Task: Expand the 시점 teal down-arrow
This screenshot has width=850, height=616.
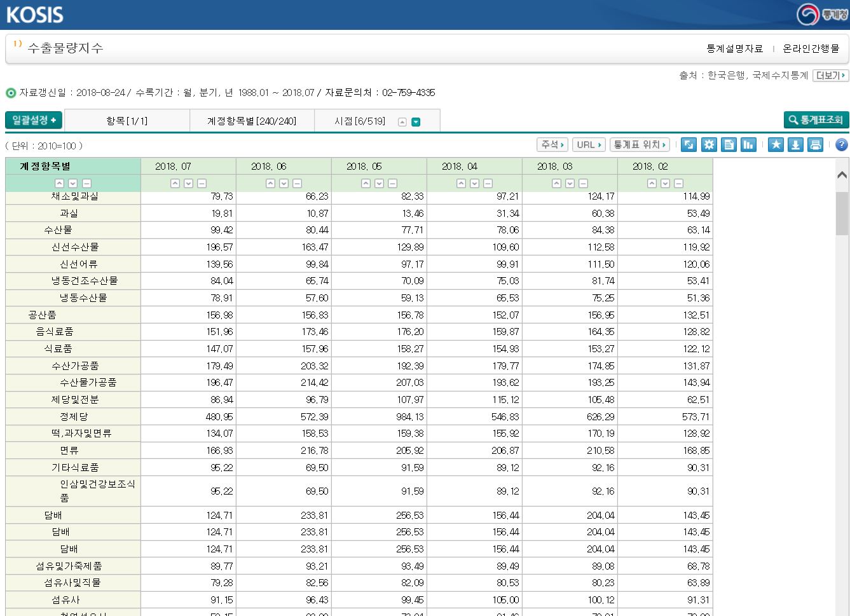Action: (416, 122)
